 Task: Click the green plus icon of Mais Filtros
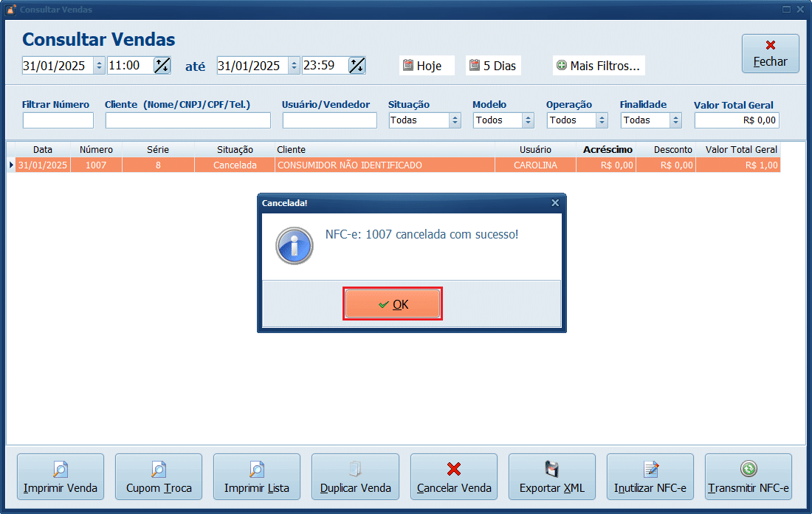(561, 65)
